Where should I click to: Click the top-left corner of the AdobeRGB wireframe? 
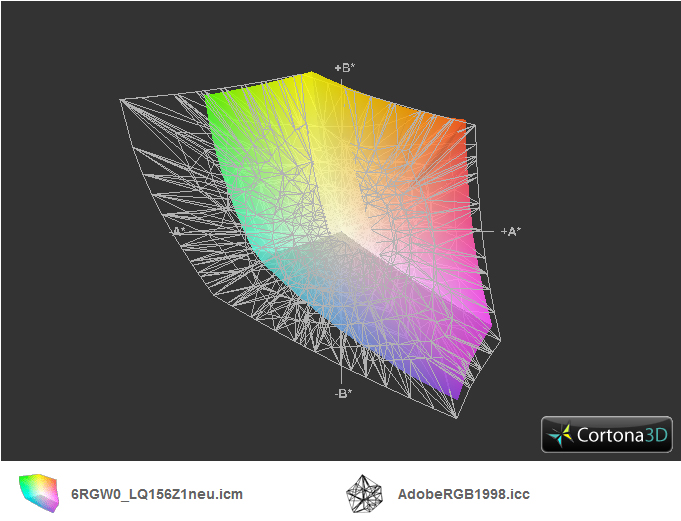pyautogui.click(x=122, y=99)
